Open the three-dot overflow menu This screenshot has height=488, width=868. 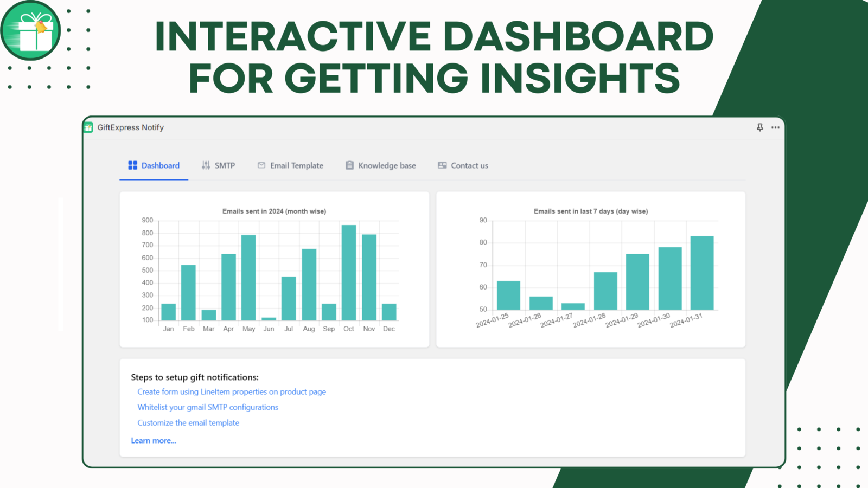pyautogui.click(x=775, y=127)
